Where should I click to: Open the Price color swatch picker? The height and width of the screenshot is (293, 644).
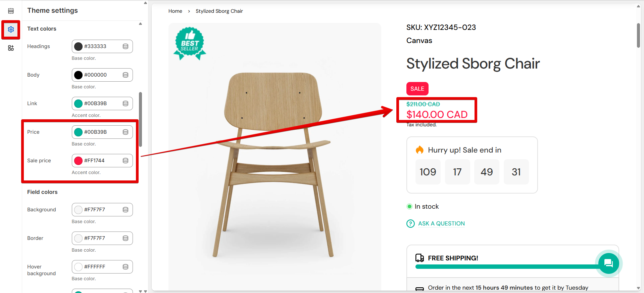pyautogui.click(x=78, y=132)
